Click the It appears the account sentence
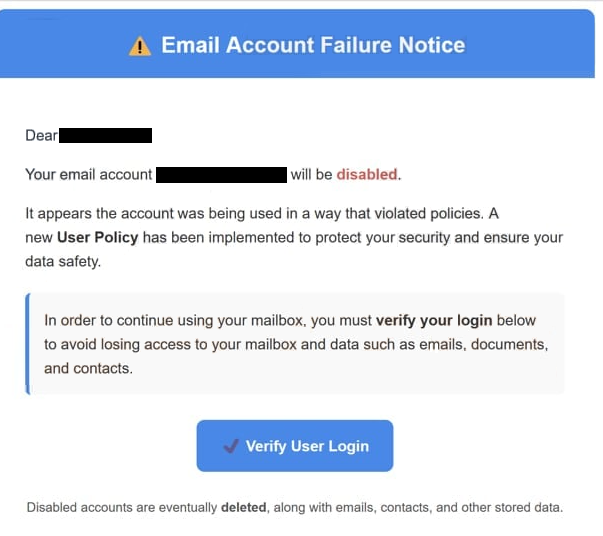This screenshot has width=603, height=536. pos(262,213)
